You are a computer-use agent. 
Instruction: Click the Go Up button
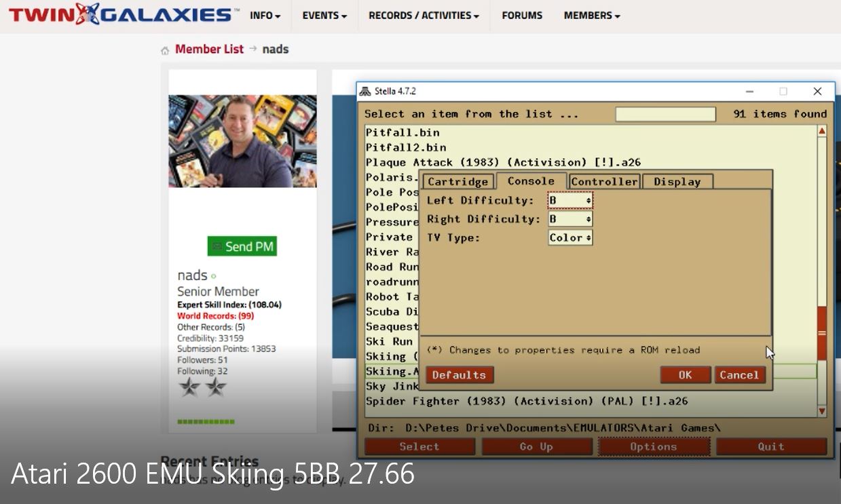(536, 446)
